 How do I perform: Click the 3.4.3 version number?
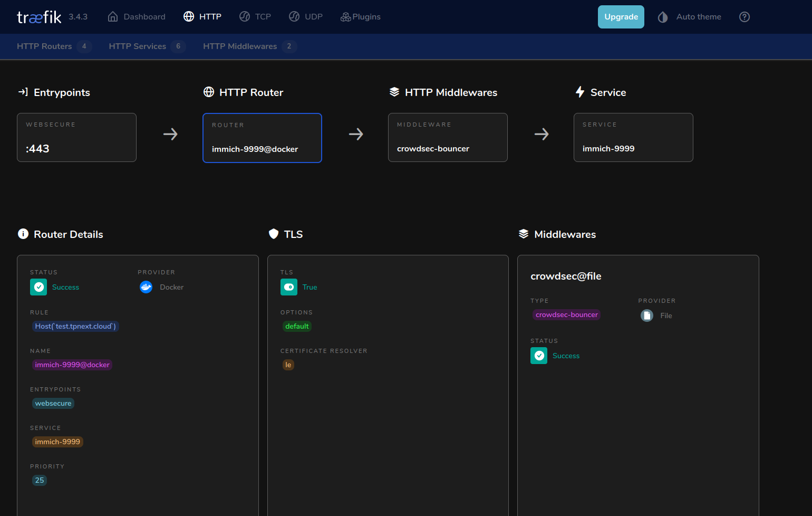[x=78, y=17]
